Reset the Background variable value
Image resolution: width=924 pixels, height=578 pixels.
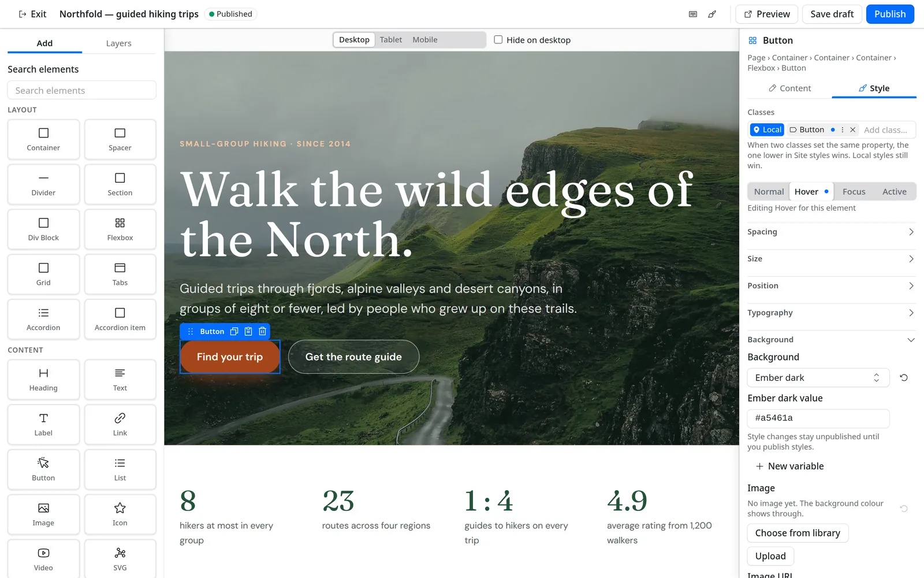pos(904,377)
